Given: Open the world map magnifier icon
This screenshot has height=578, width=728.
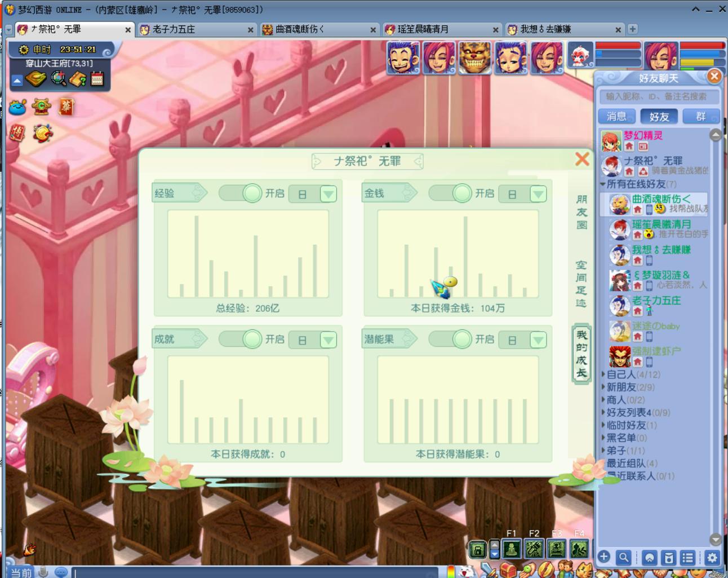Looking at the screenshot, I should pyautogui.click(x=58, y=79).
